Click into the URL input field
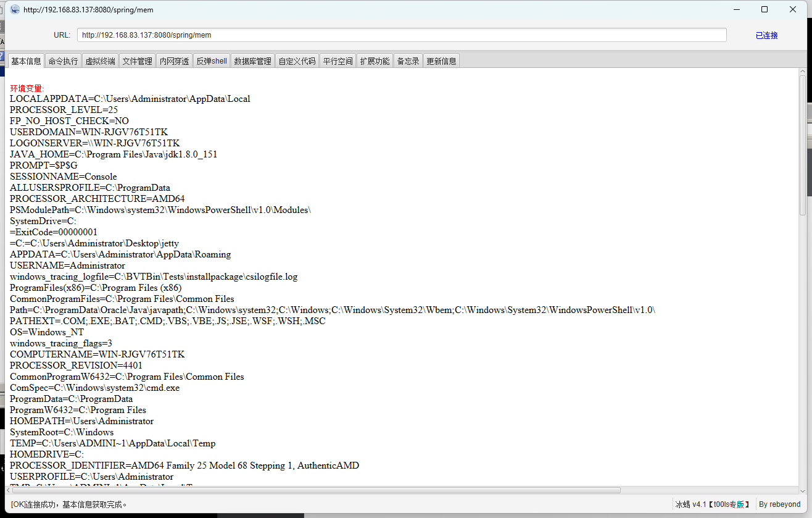The height and width of the screenshot is (518, 812). coord(401,35)
